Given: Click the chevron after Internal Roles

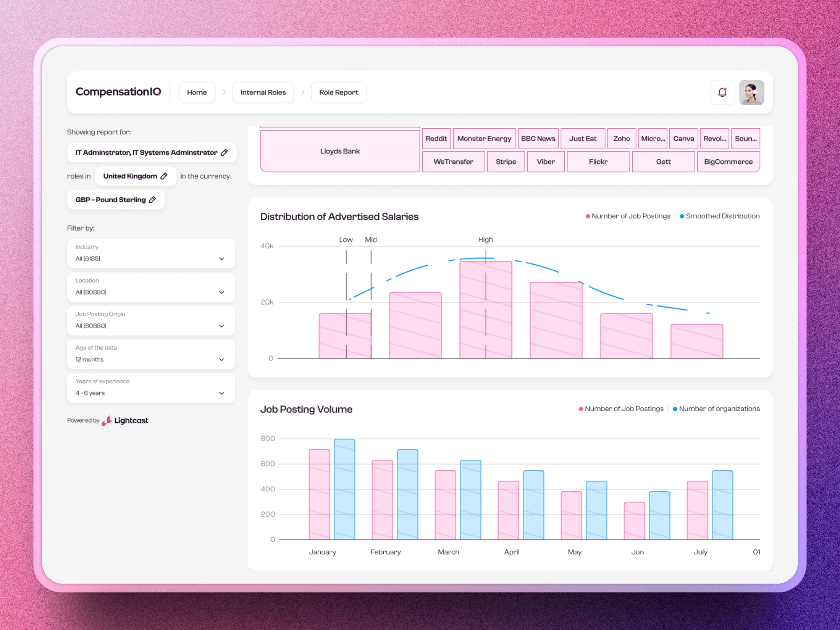Looking at the screenshot, I should (x=302, y=92).
